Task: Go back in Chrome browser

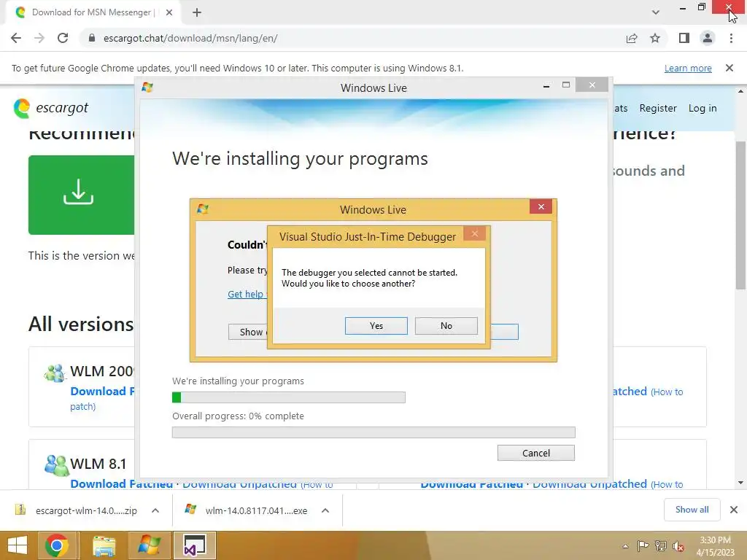Action: pyautogui.click(x=16, y=38)
